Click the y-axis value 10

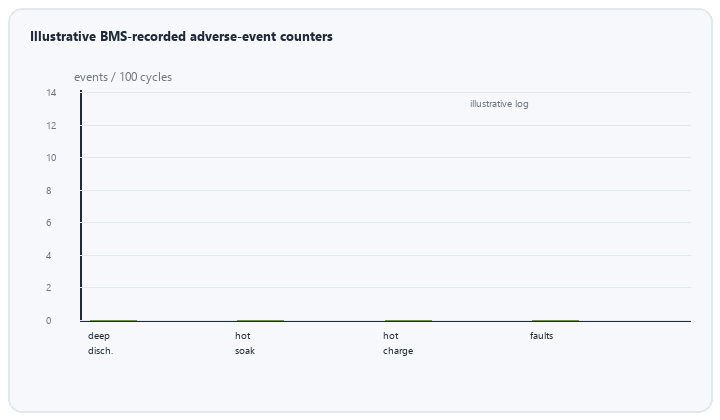(x=51, y=158)
